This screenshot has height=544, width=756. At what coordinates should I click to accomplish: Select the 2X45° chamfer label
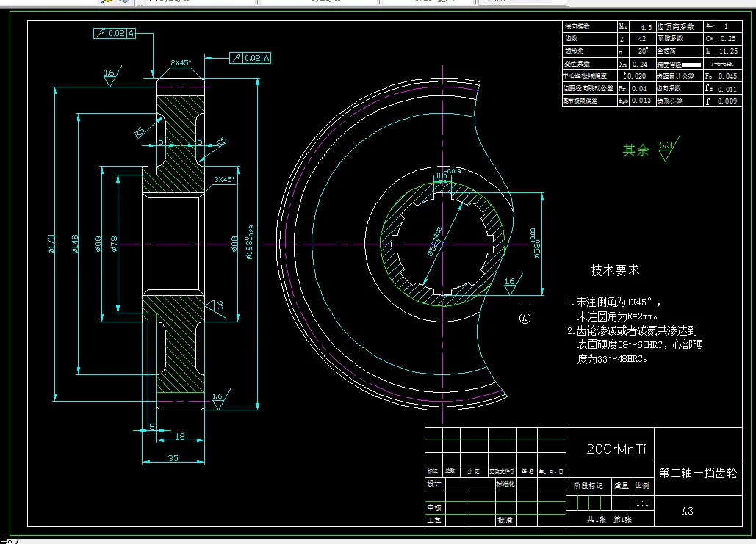click(181, 62)
